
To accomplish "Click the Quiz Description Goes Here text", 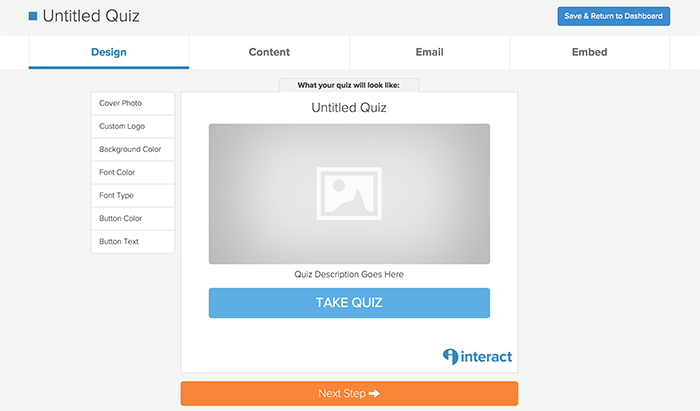I will 349,274.
